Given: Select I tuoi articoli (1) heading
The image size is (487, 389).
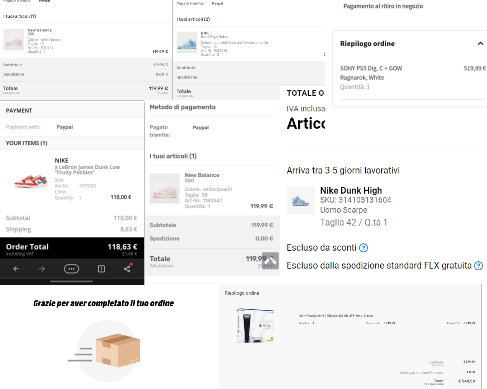Looking at the screenshot, I should tap(173, 156).
